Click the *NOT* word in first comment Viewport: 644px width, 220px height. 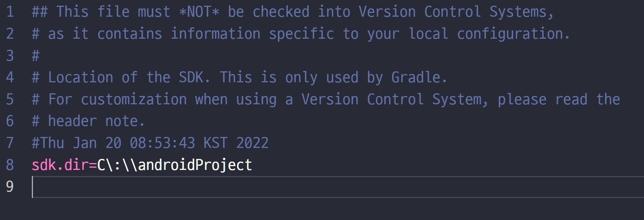click(x=199, y=12)
